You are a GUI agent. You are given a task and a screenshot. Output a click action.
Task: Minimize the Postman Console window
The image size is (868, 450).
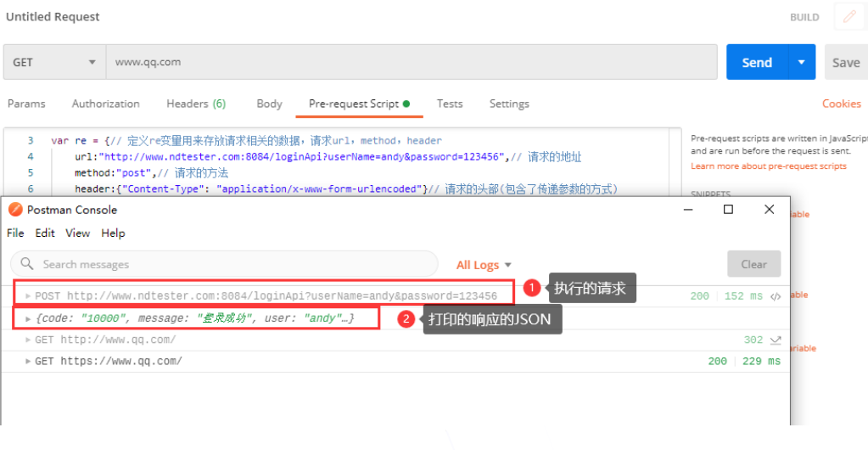[688, 210]
